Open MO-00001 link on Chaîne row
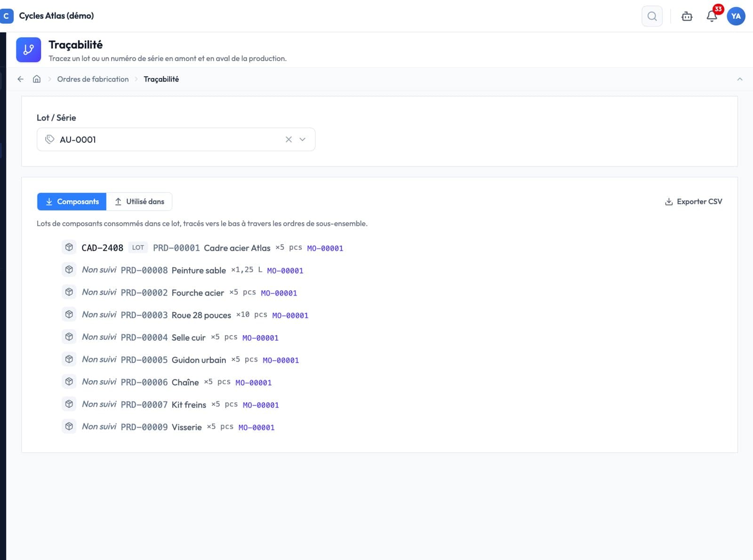The height and width of the screenshot is (560, 753). coord(254,383)
